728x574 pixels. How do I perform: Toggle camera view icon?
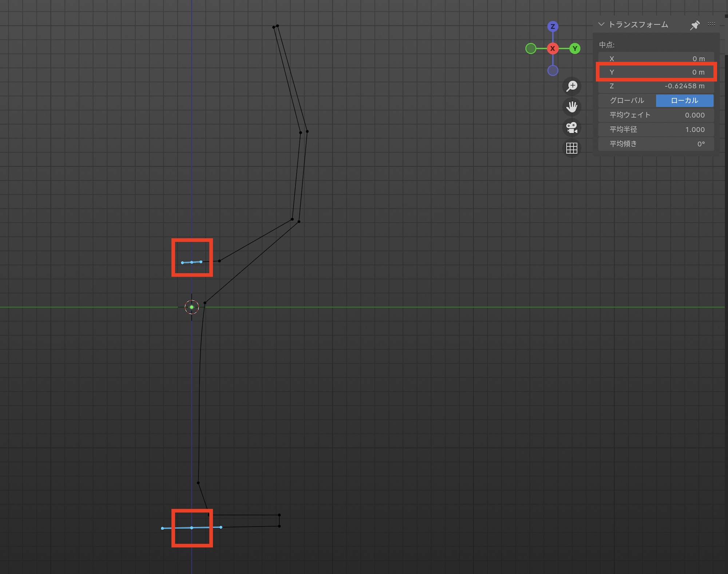(x=571, y=128)
